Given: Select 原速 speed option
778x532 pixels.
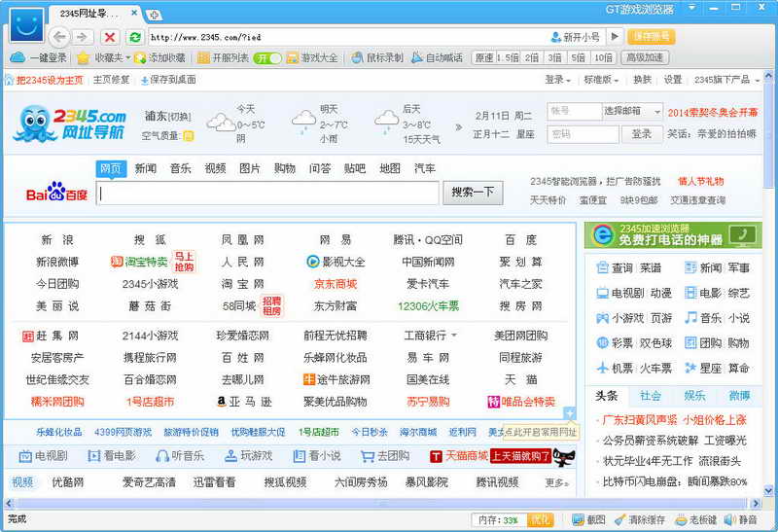Looking at the screenshot, I should (483, 58).
